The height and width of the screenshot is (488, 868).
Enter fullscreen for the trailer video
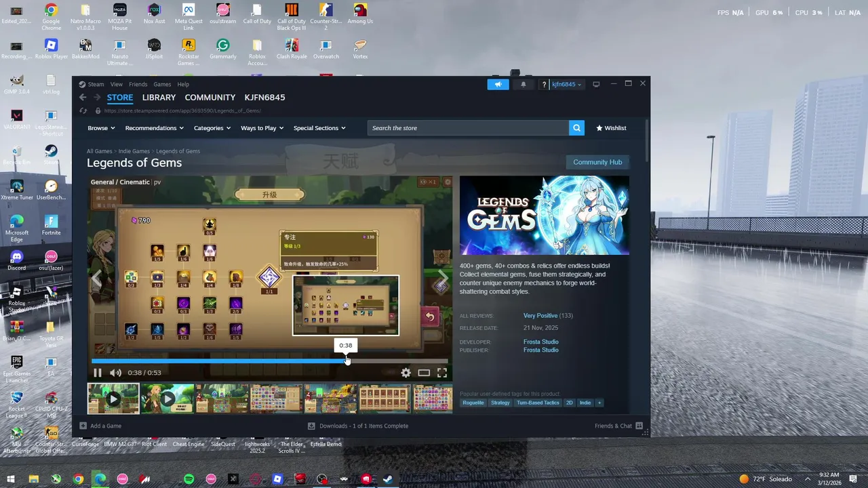[442, 373]
